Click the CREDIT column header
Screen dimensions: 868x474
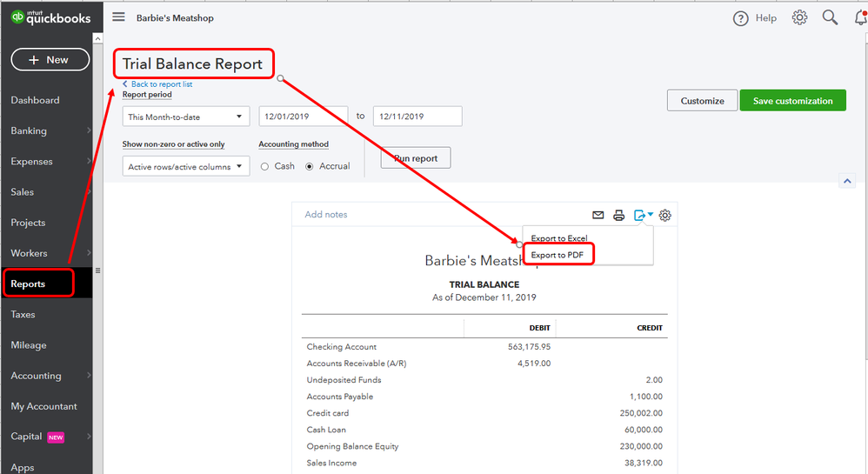650,328
